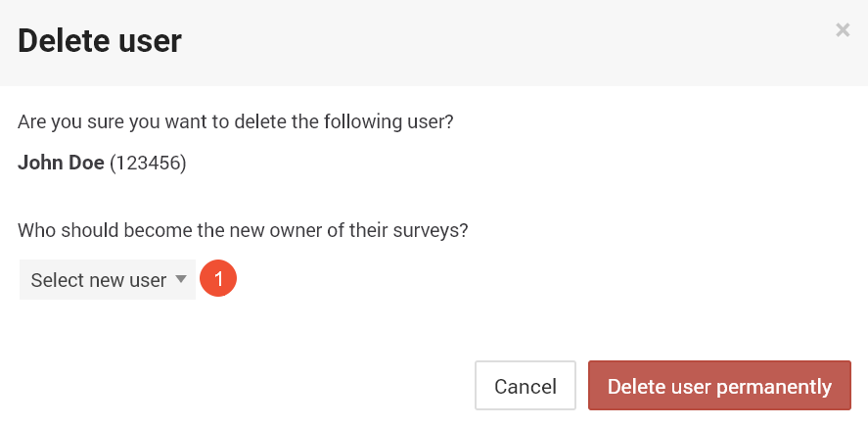Click the red permanent delete button
The width and height of the screenshot is (868, 426).
[x=719, y=386]
